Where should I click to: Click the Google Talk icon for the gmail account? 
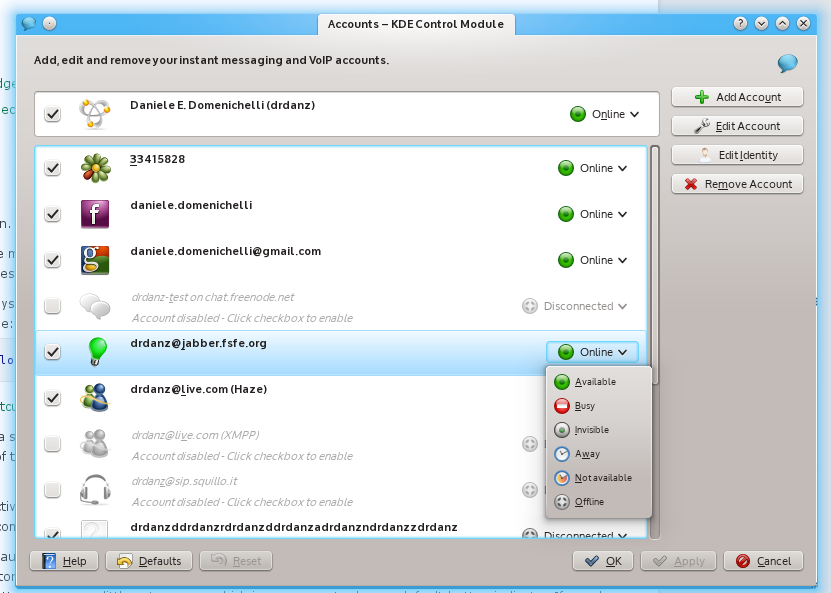click(95, 260)
